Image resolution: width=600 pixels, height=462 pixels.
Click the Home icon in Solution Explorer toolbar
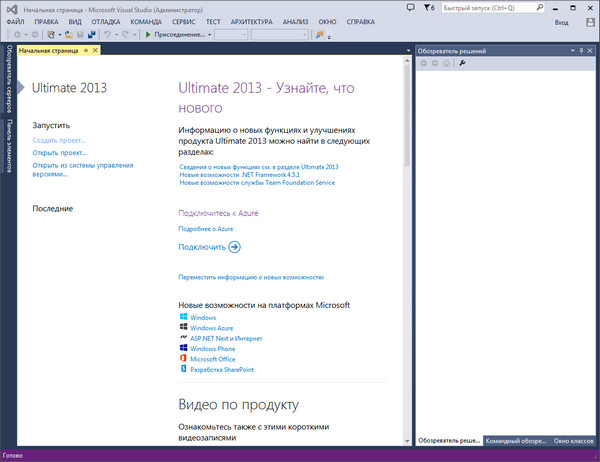[x=446, y=63]
